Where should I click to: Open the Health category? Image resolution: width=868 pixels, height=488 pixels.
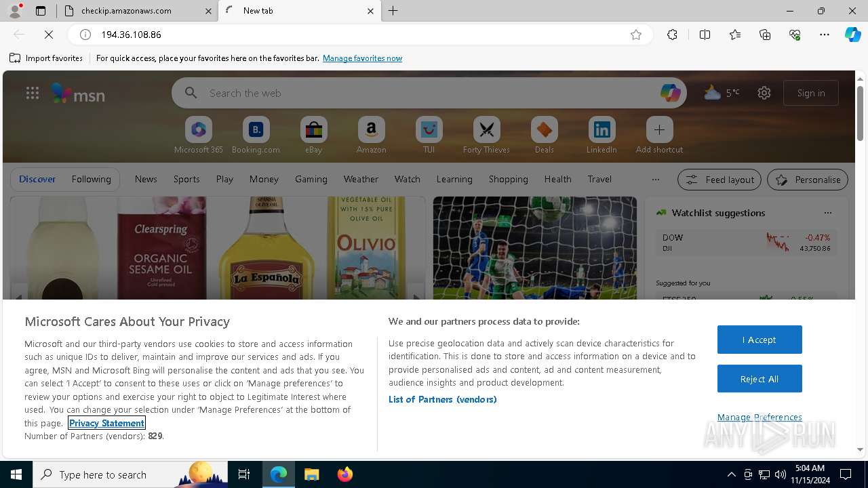pos(557,179)
